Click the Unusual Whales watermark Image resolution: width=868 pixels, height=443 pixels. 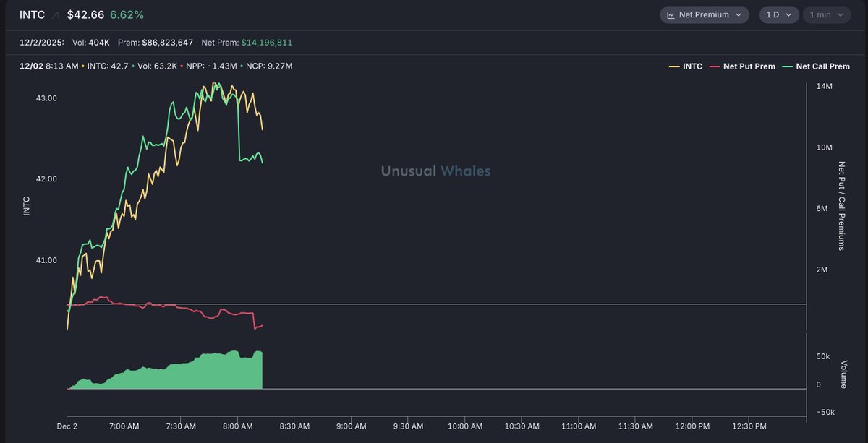(435, 171)
